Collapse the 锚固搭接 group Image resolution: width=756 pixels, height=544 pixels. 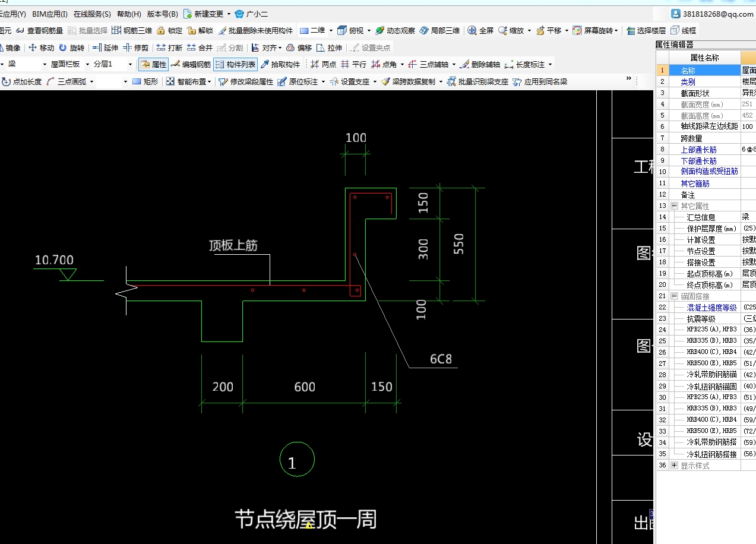tap(674, 296)
